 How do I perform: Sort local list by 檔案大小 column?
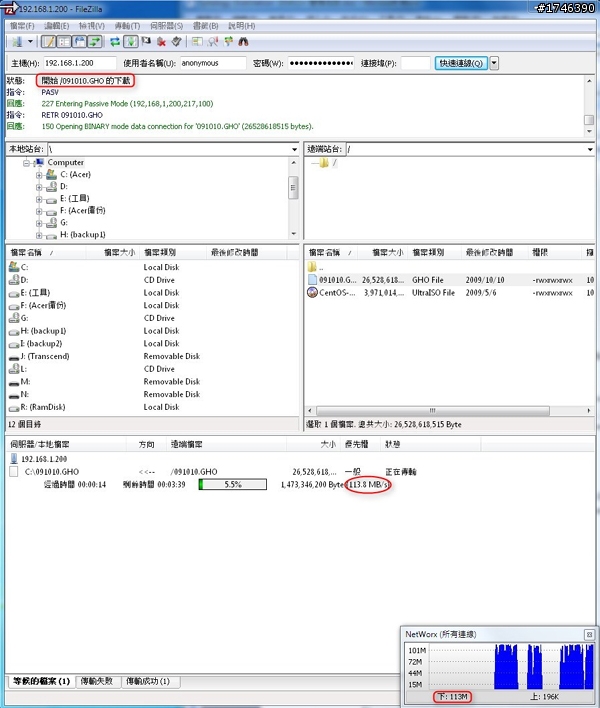(x=115, y=252)
